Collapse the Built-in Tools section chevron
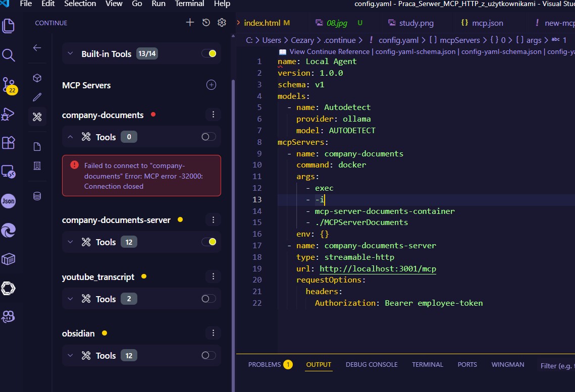Viewport: 575px width, 392px height. click(70, 53)
